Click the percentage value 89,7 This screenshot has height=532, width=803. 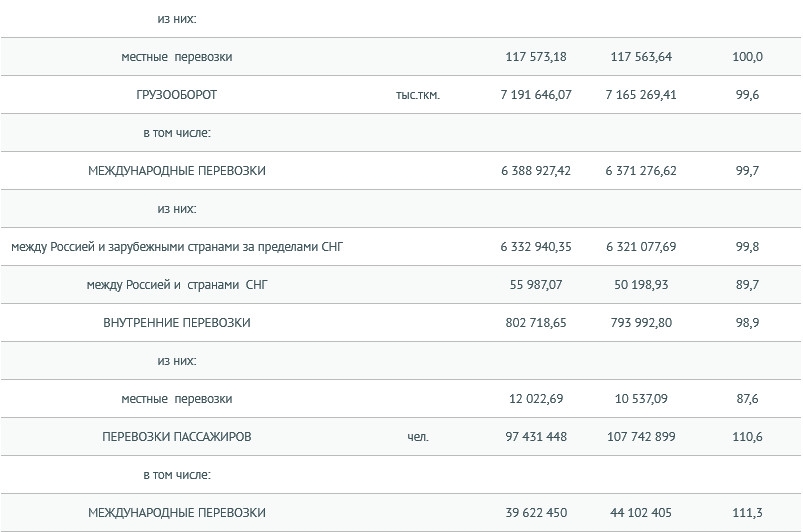(747, 285)
